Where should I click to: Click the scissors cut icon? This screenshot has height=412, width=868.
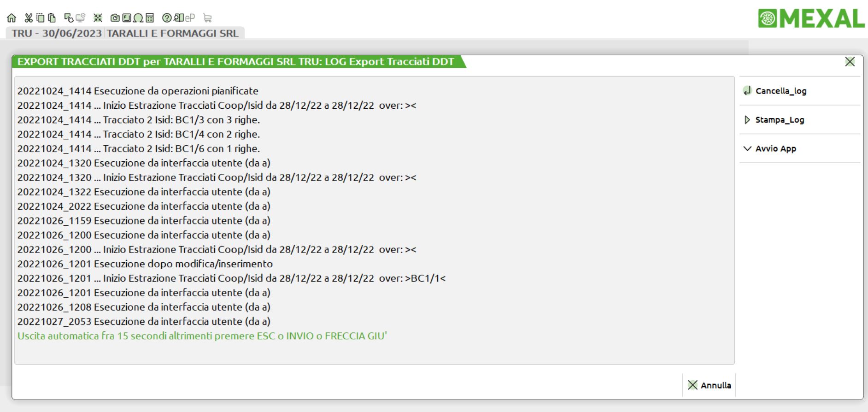tap(29, 18)
